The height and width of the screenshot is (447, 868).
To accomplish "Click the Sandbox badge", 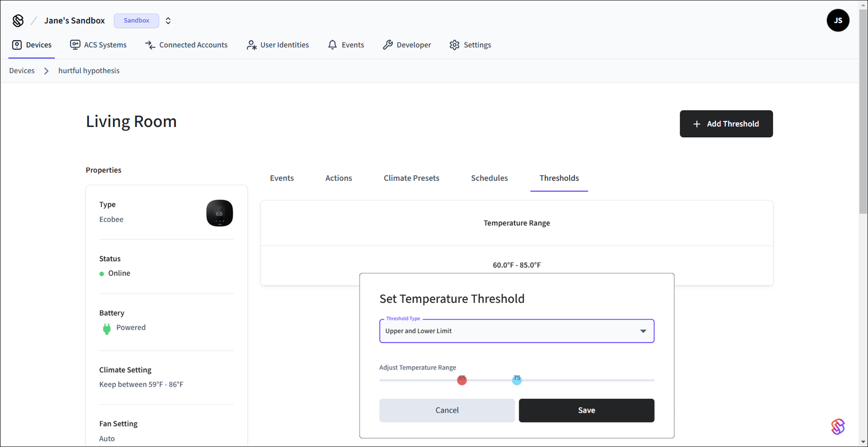I will pos(136,21).
